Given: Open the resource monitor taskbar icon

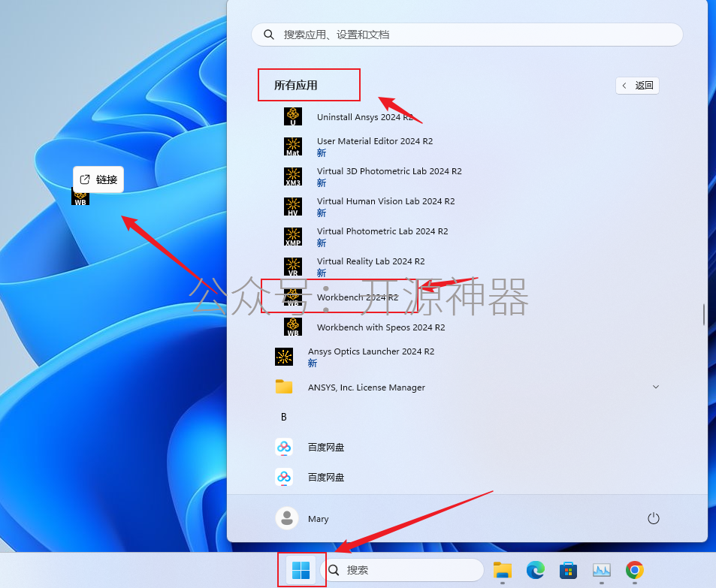Looking at the screenshot, I should (x=601, y=570).
